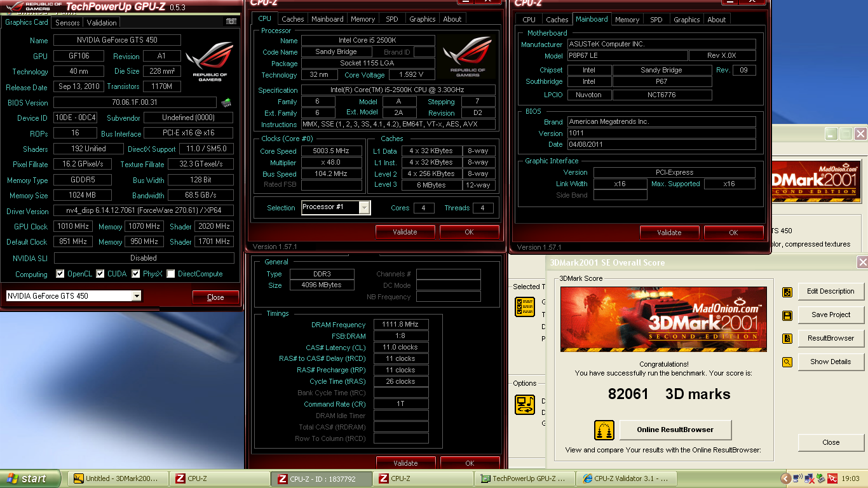Click the BIOS Version 70.06.1F.00.31 field
The height and width of the screenshot is (488, 868).
coord(135,102)
